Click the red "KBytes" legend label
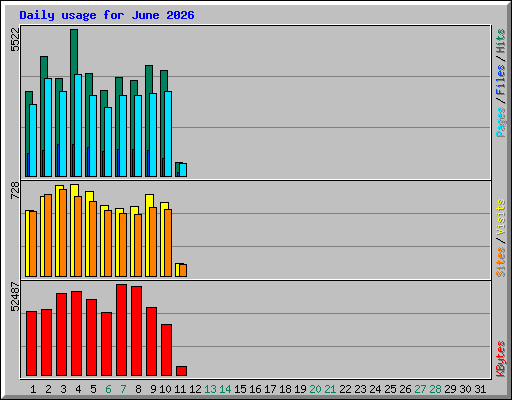Image resolution: width=512 pixels, height=400 pixels. 500,359
